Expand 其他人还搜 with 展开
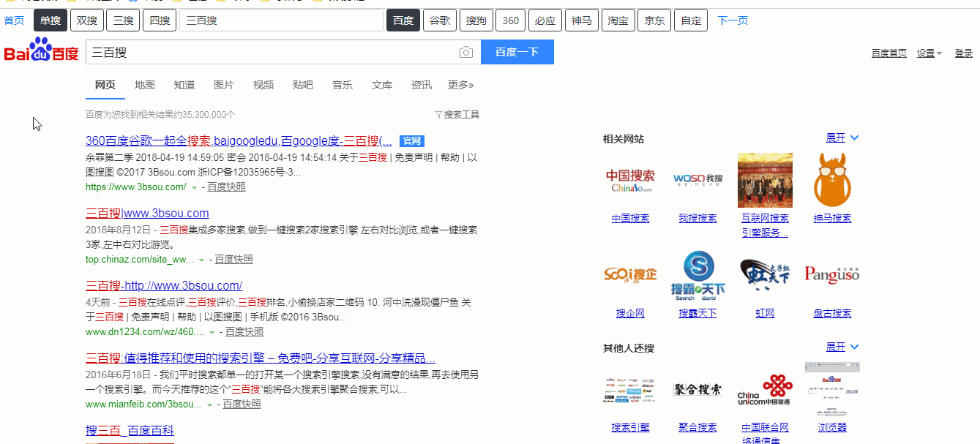 coord(842,347)
